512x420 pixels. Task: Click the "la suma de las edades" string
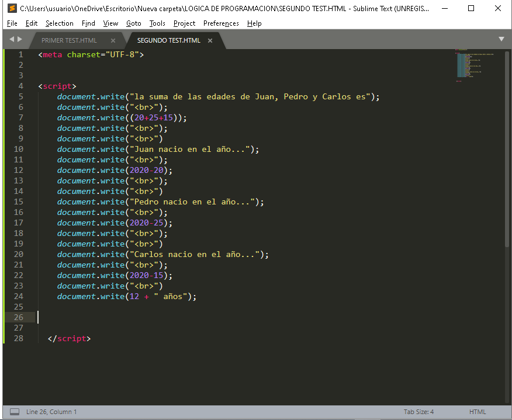click(250, 96)
